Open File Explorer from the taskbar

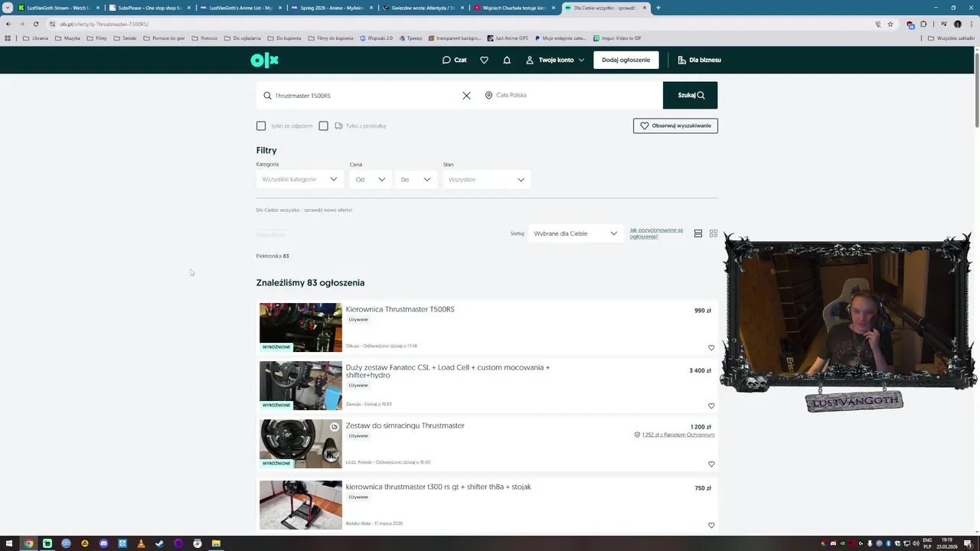(x=216, y=543)
